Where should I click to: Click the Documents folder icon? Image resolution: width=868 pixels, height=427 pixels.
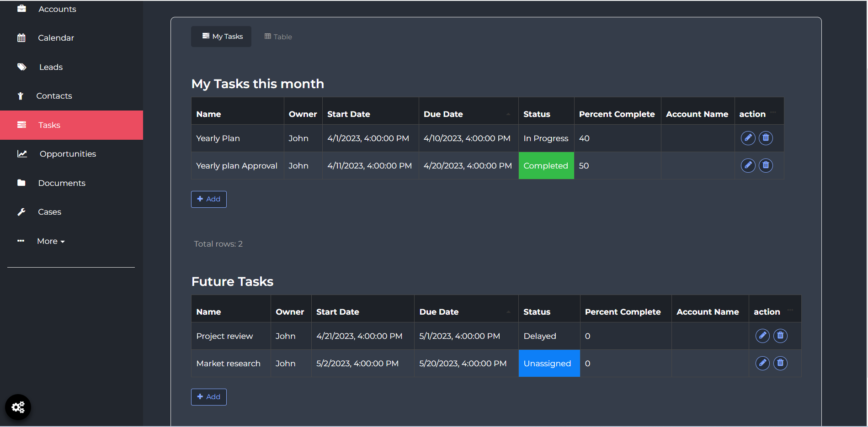click(21, 183)
